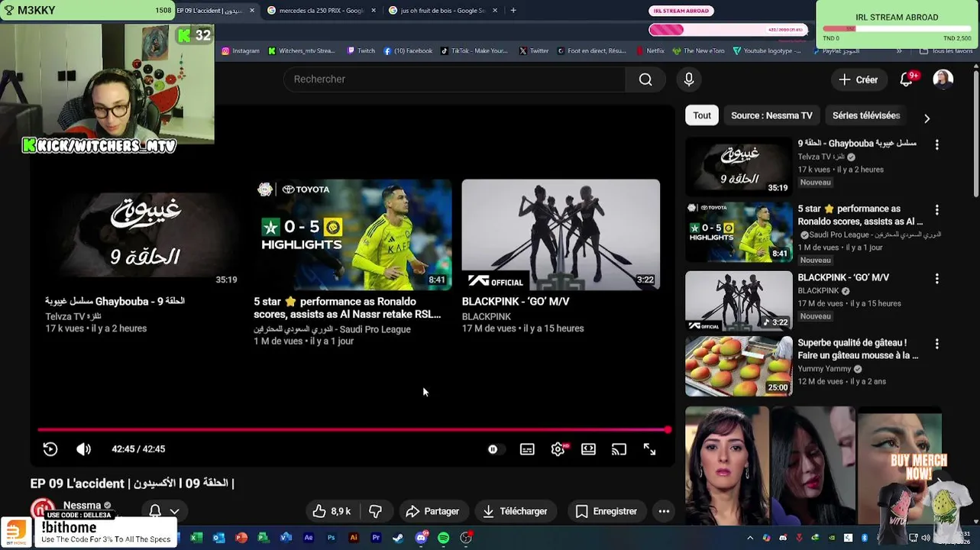Open the player settings gear
The width and height of the screenshot is (980, 550).
(x=558, y=449)
